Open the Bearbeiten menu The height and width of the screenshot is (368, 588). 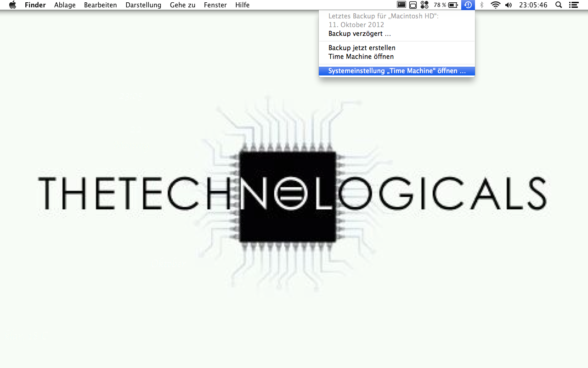click(100, 5)
